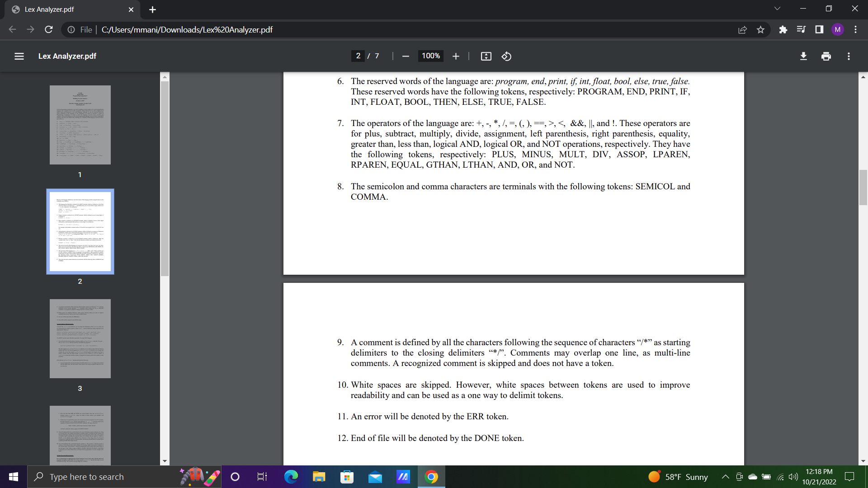Open a new browser tab
Screen dimensions: 868x488
[x=152, y=9]
